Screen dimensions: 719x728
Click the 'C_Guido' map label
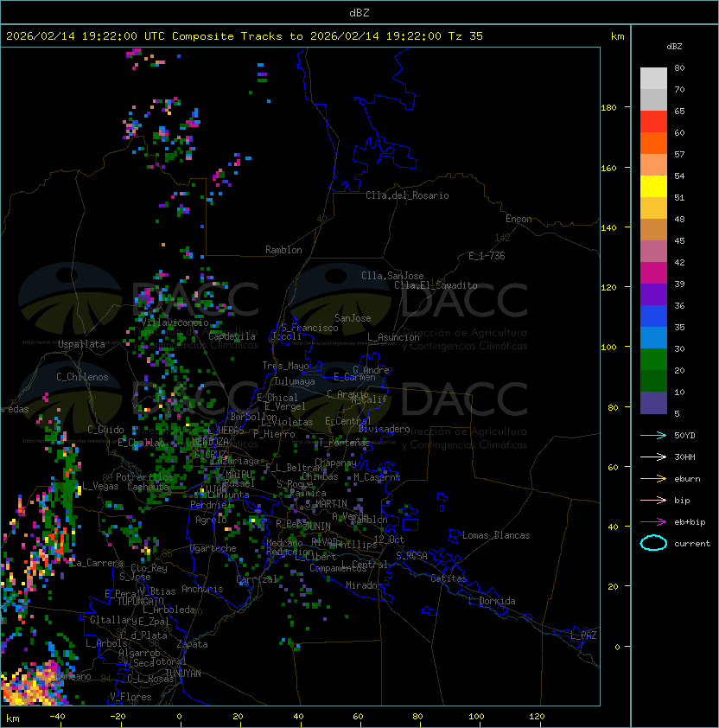coord(105,430)
